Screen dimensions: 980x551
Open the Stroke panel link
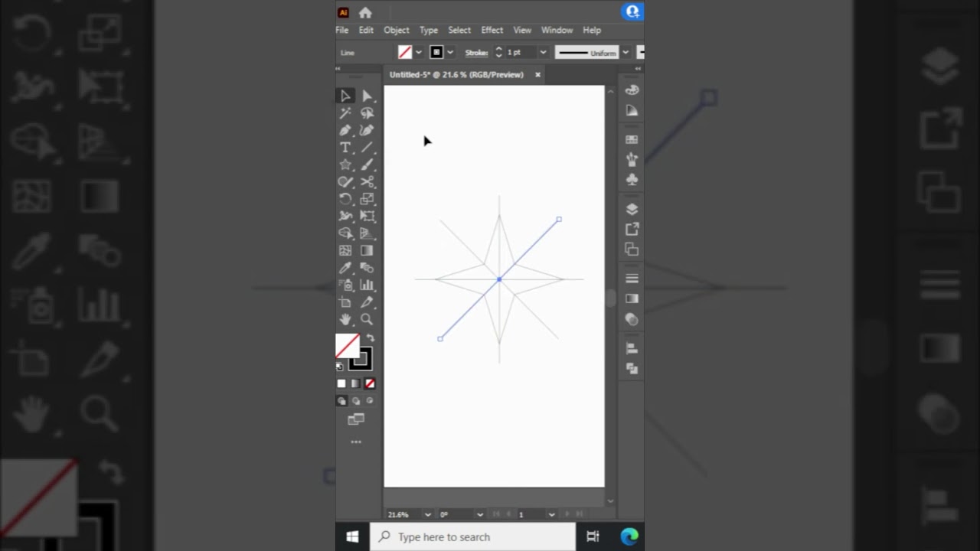(x=476, y=53)
